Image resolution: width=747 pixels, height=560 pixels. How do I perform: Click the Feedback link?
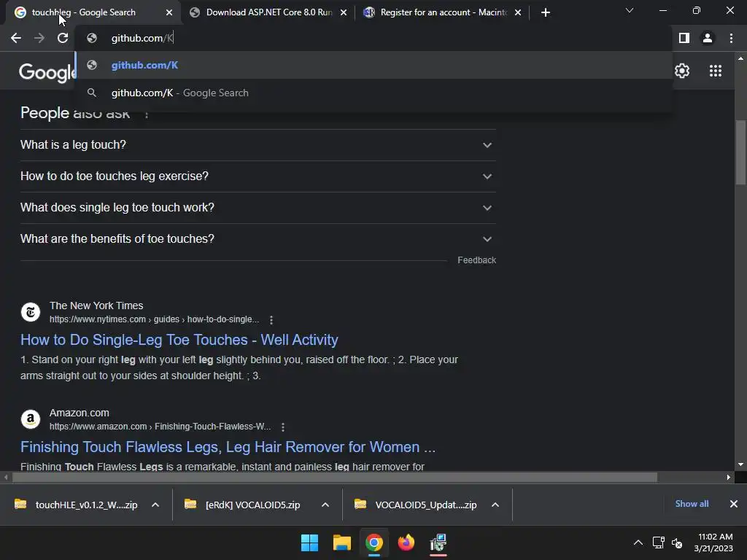click(x=476, y=260)
